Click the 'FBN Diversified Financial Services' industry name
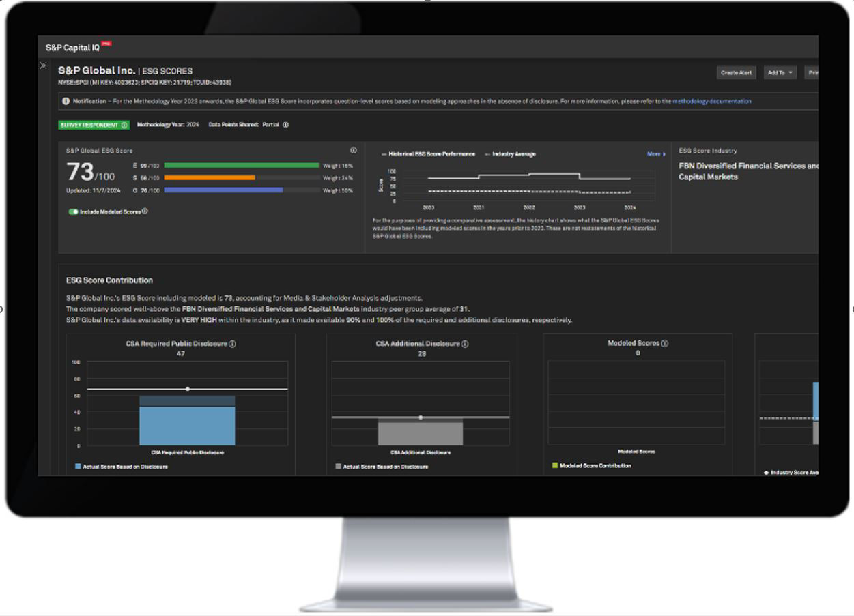Image resolution: width=854 pixels, height=616 pixels. (749, 171)
